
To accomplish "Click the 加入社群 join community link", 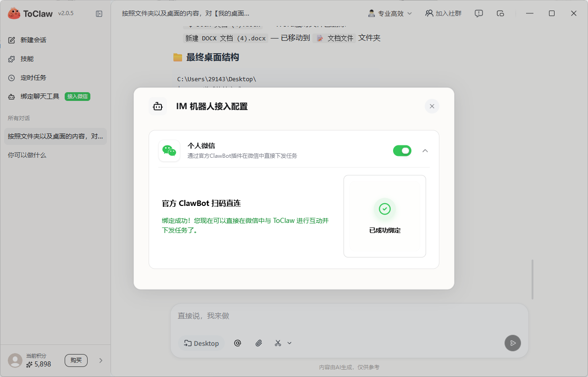I will [x=443, y=13].
